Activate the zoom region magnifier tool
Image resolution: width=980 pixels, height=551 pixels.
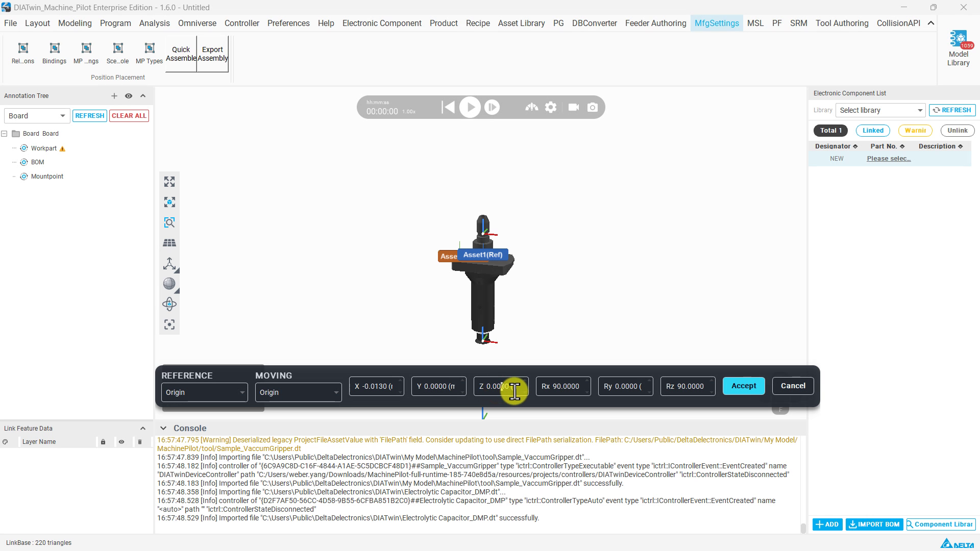pos(169,222)
